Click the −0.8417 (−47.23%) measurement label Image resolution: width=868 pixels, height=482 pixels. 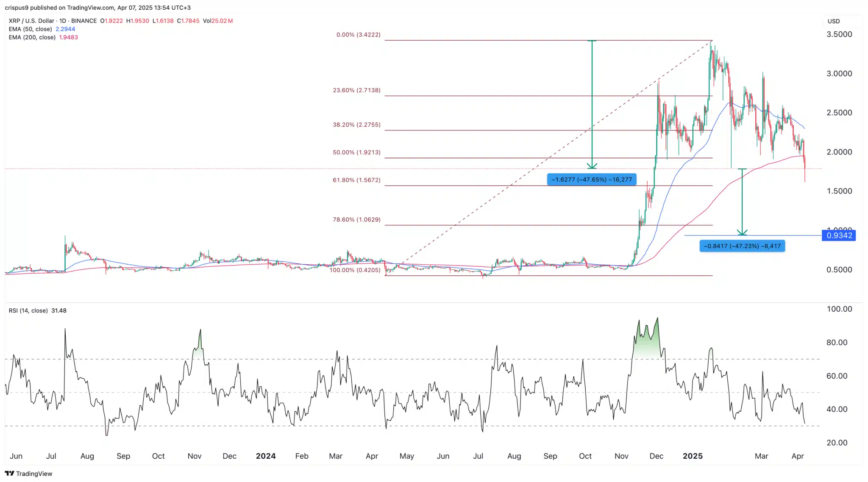coord(742,246)
